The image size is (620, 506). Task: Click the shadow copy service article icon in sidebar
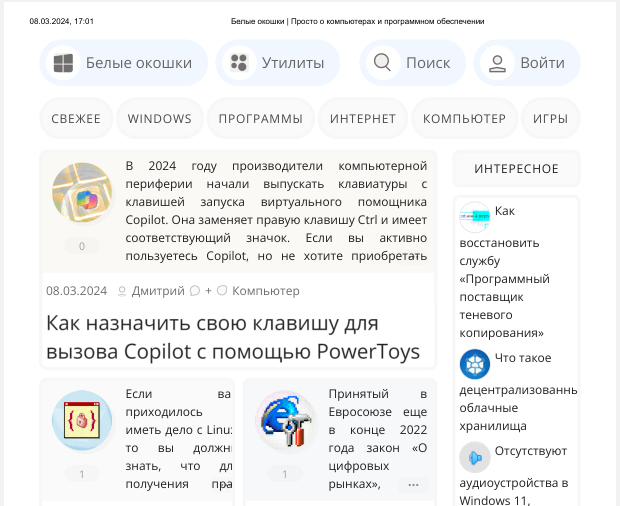(474, 217)
